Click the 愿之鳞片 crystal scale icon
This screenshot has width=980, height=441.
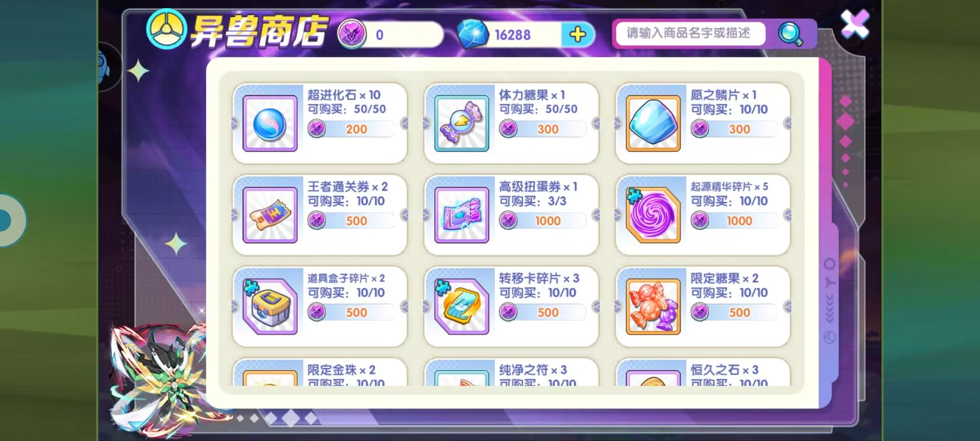653,124
